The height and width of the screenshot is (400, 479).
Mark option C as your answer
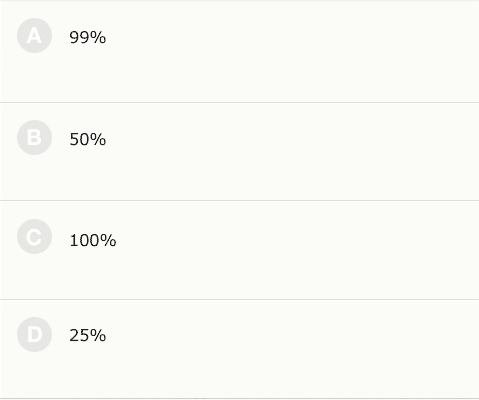coord(34,237)
